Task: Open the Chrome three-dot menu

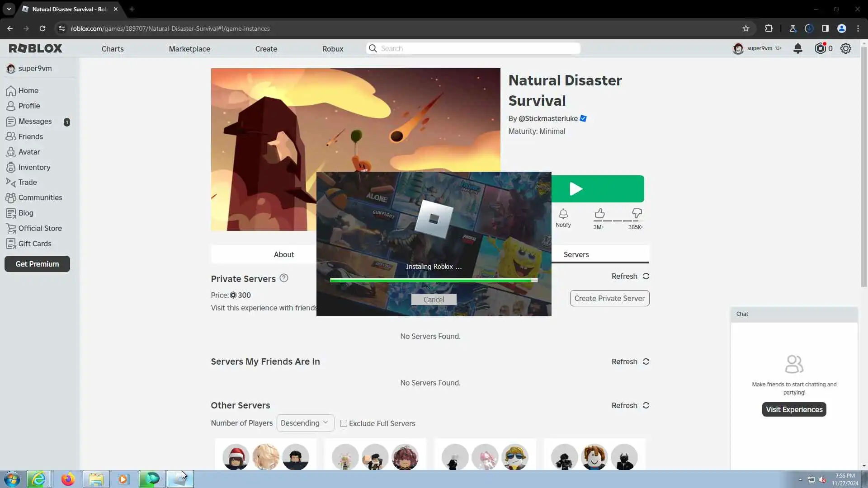Action: (x=858, y=28)
